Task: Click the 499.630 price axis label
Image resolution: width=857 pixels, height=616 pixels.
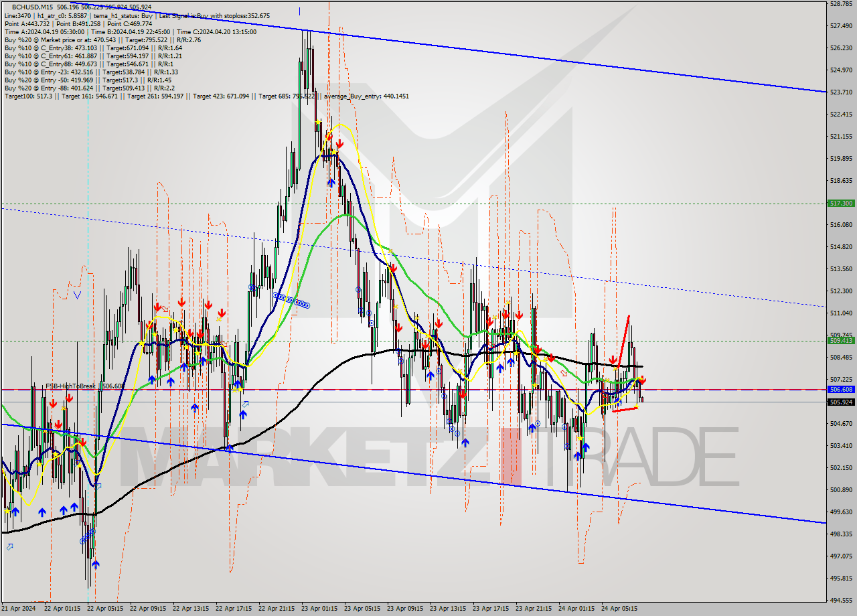Action: [x=840, y=512]
